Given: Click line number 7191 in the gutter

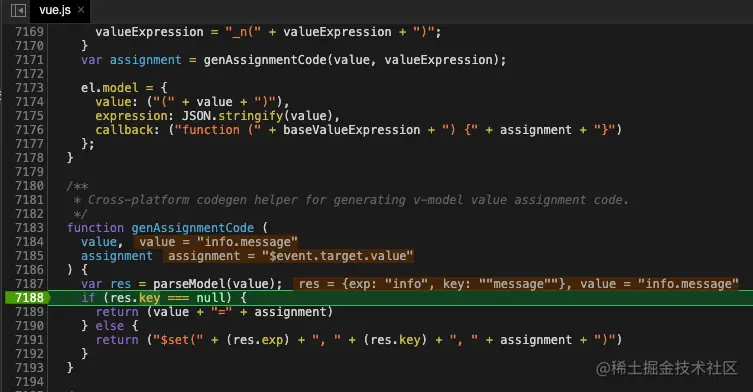Looking at the screenshot, I should [x=29, y=340].
